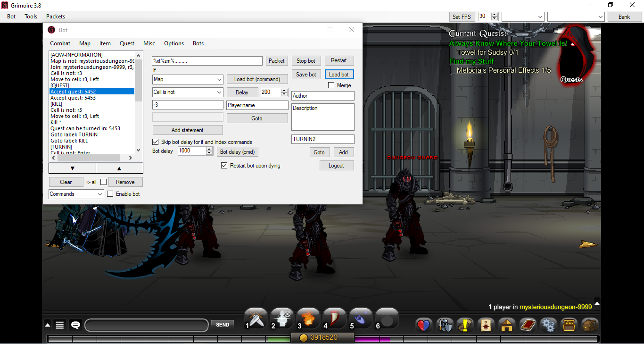Open the backpack inventory icon

click(590, 325)
